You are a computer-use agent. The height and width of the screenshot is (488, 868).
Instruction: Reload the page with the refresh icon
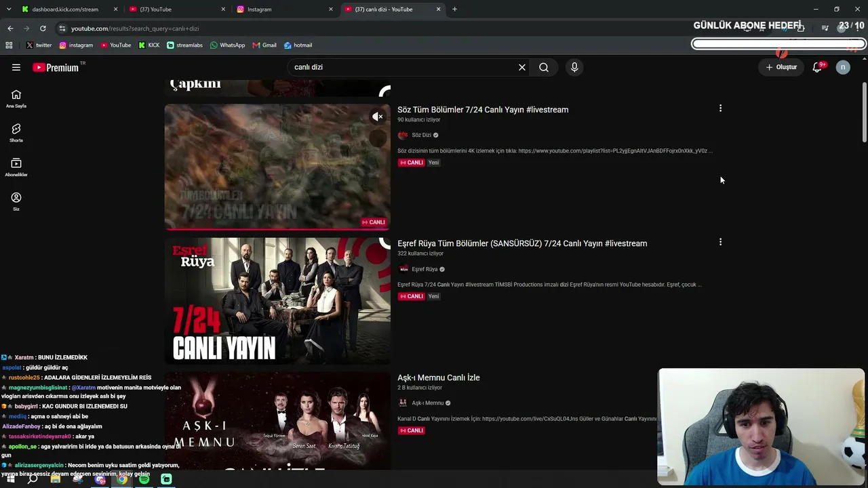click(43, 28)
